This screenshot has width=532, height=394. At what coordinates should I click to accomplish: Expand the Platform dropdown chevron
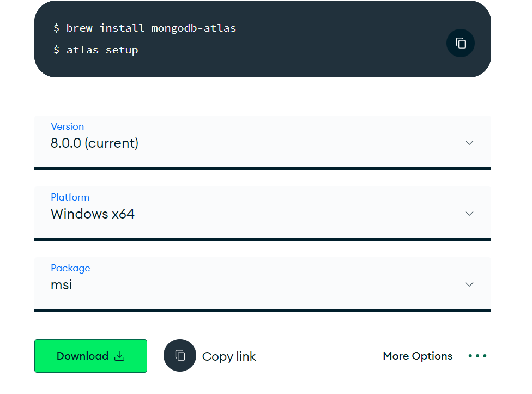pos(469,214)
